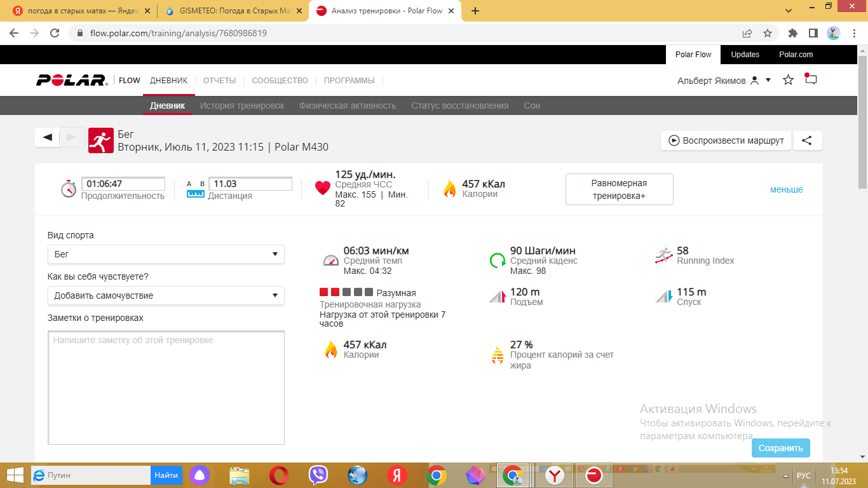Click the average pace speedometer icon
868x488 pixels.
(331, 260)
